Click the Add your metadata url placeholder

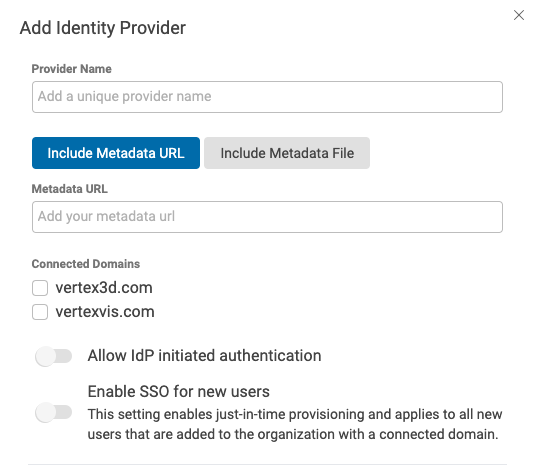coord(106,216)
